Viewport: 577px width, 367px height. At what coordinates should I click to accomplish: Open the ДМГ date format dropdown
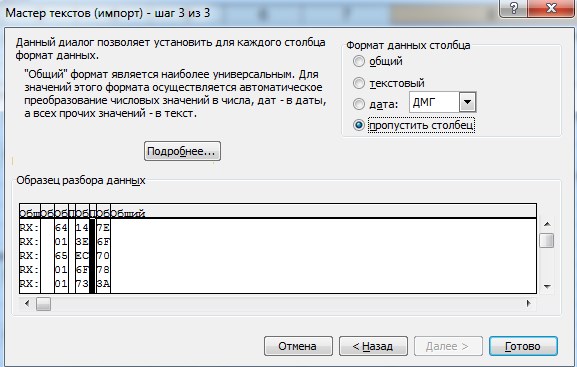click(x=467, y=102)
